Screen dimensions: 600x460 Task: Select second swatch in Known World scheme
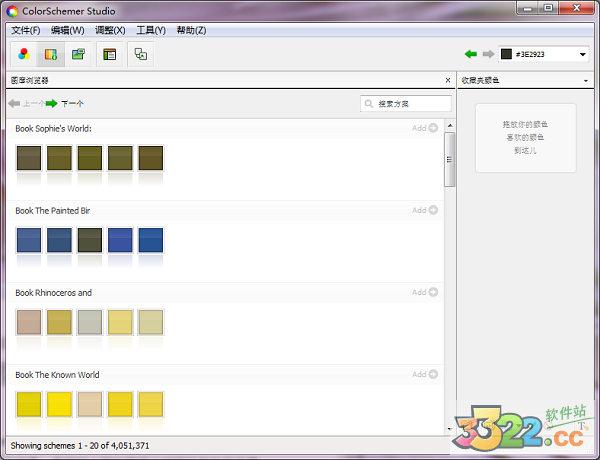(59, 404)
